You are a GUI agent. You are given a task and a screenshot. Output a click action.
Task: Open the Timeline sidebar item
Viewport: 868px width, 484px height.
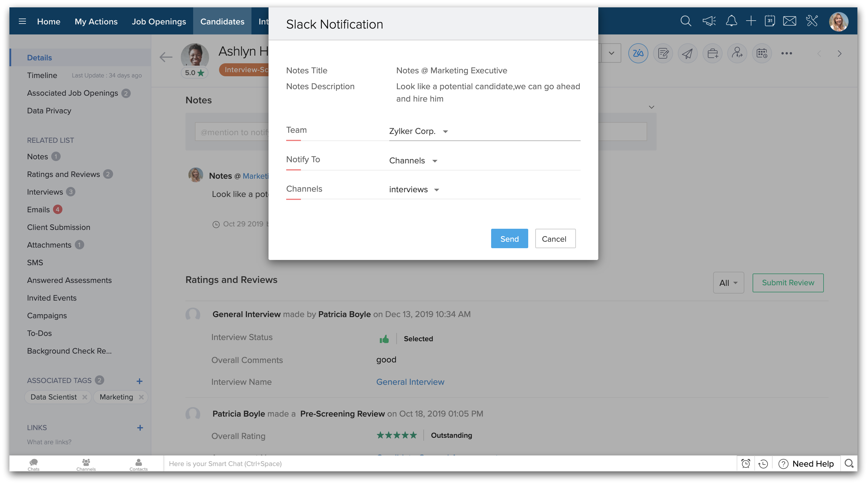(42, 75)
